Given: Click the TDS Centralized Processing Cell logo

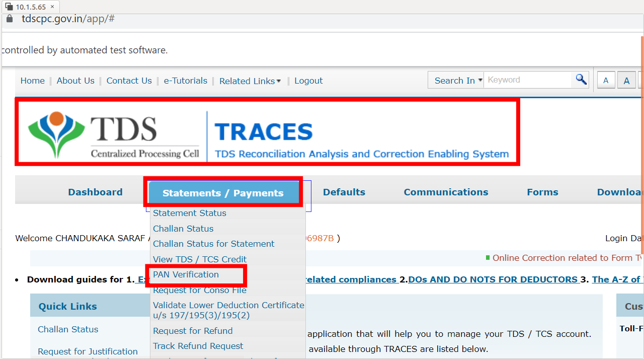Looking at the screenshot, I should click(x=114, y=134).
